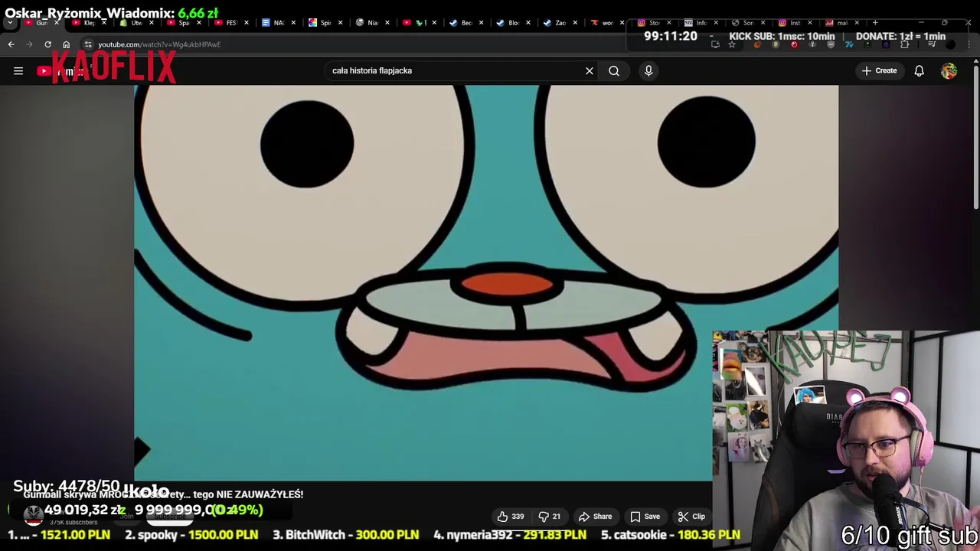Go back with the browser back arrow

[x=11, y=44]
